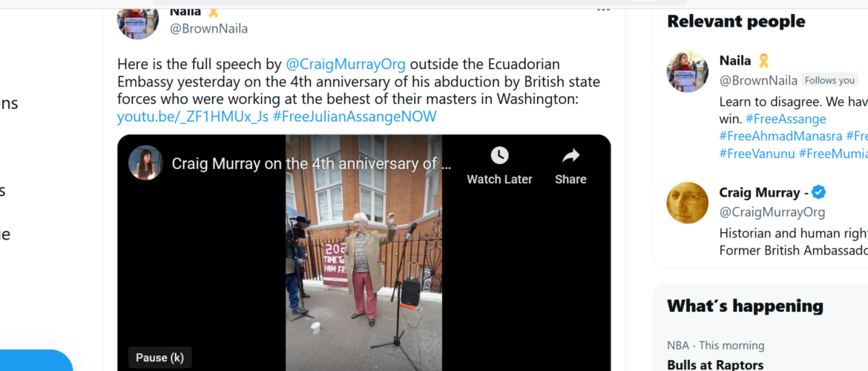Click the video title Craig Murray on the 4th anniversary
This screenshot has width=868, height=371.
pyautogui.click(x=312, y=163)
